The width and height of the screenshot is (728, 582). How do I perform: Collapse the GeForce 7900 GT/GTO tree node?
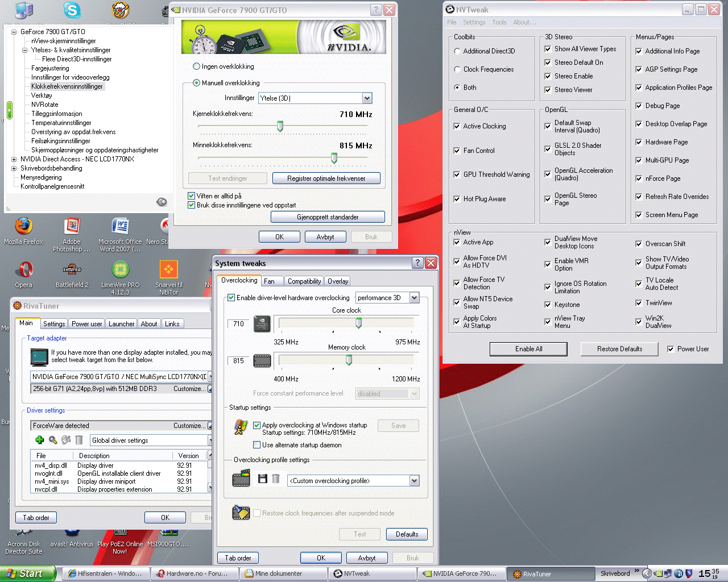click(14, 32)
